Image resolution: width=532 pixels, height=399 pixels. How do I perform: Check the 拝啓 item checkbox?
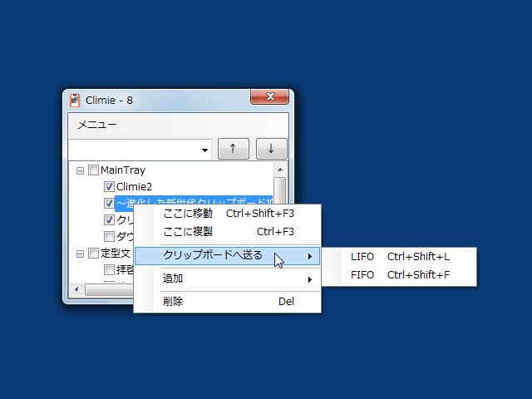(109, 269)
